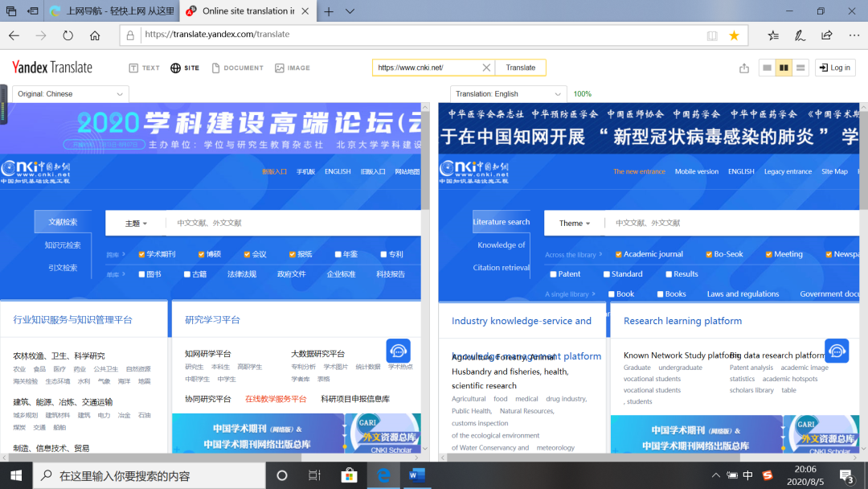Click the 在线教学服务平台 link
The image size is (868, 489).
276,399
